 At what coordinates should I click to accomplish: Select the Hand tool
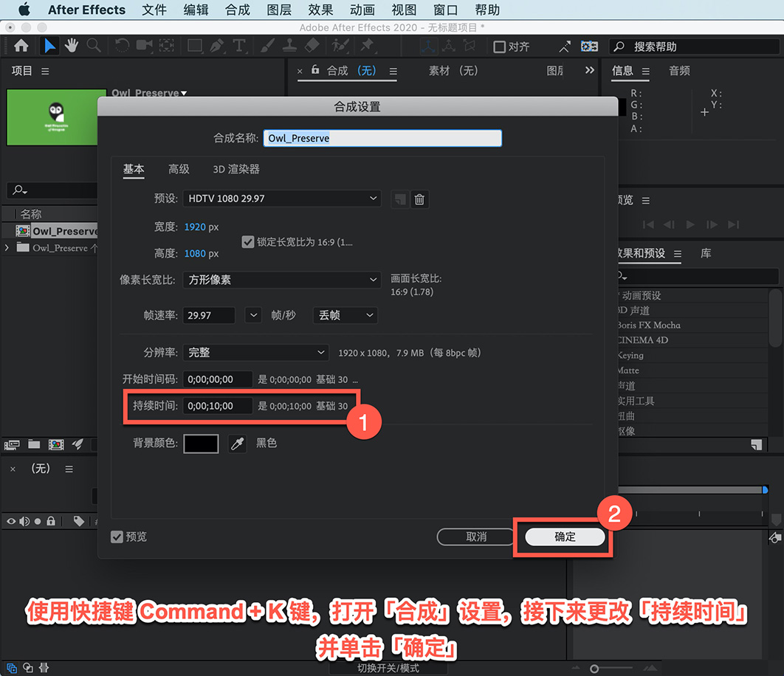point(72,46)
